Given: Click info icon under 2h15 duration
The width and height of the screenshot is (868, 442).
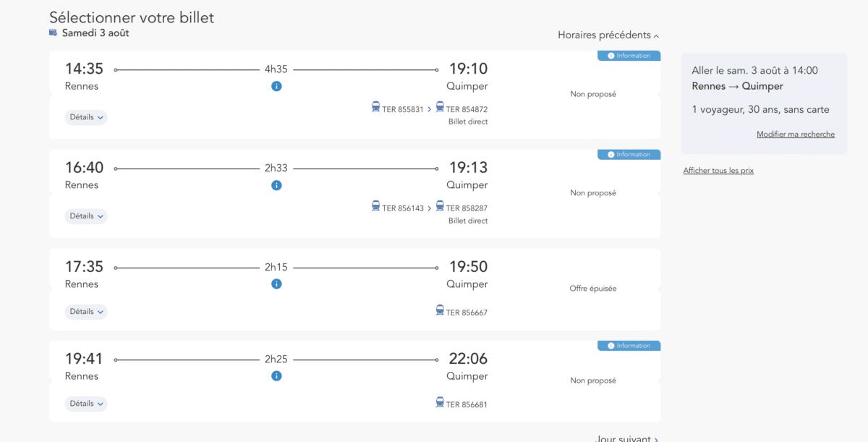Looking at the screenshot, I should click(276, 284).
